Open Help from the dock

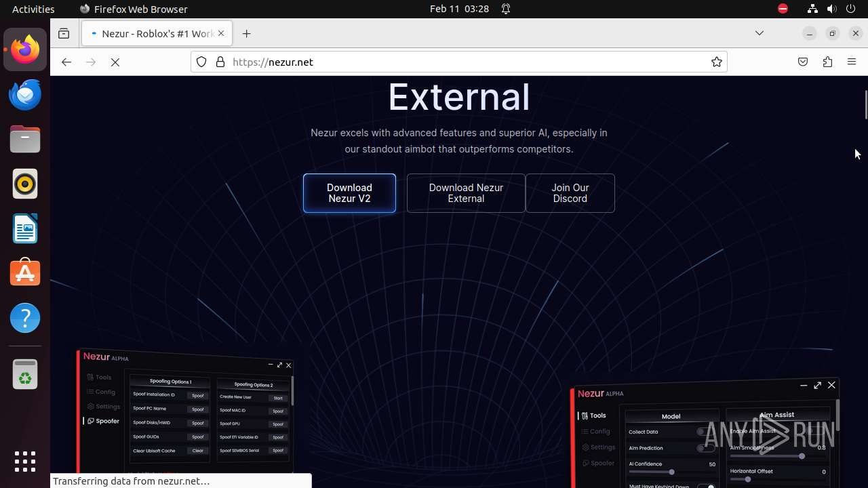point(25,318)
